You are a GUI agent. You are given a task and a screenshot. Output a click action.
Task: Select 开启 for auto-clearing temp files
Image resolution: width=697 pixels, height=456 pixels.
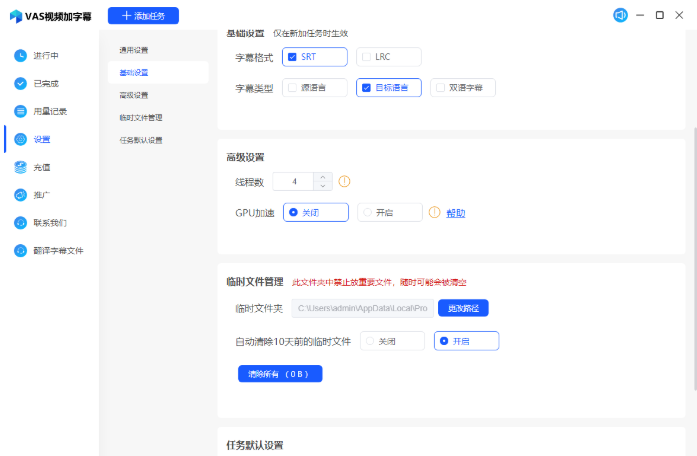point(466,341)
